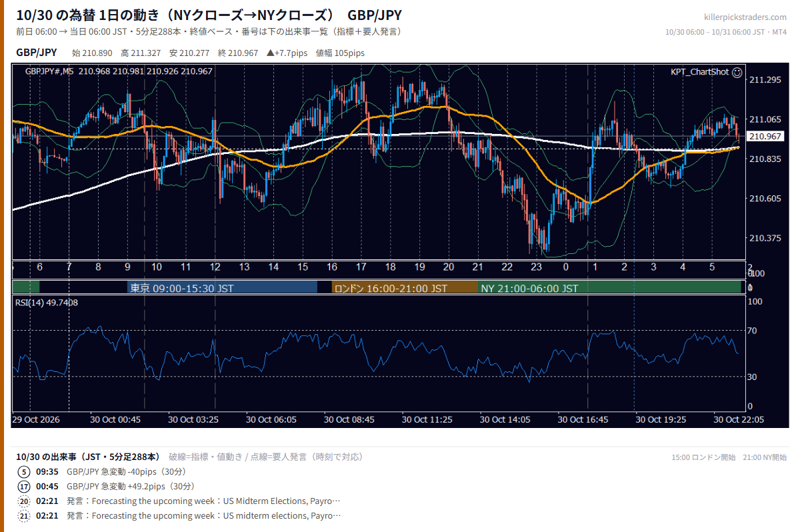Click time axis label 30 Oct 11:25
800x532 pixels.
coord(427,420)
